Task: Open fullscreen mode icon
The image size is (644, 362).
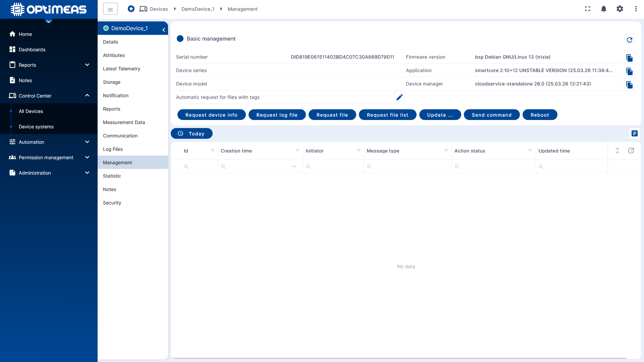Action: click(588, 9)
